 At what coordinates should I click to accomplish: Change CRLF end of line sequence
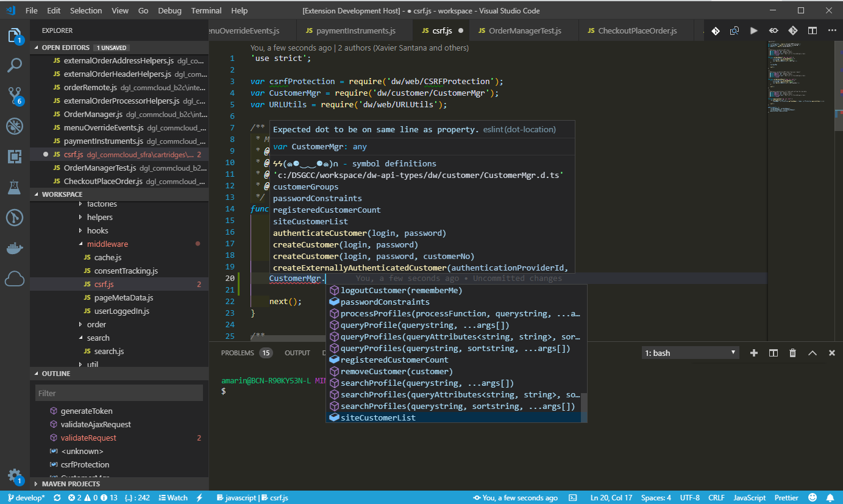click(x=716, y=498)
